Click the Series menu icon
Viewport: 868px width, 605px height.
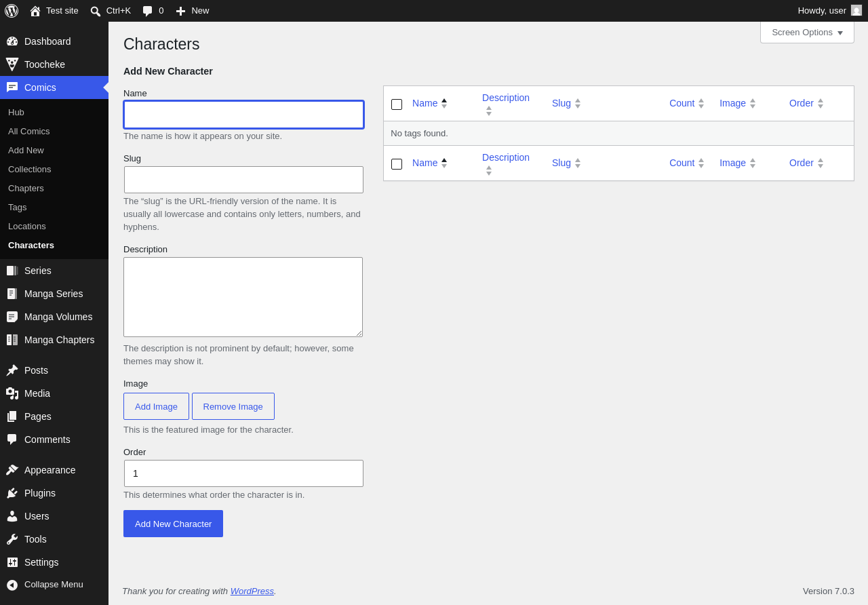pyautogui.click(x=12, y=271)
